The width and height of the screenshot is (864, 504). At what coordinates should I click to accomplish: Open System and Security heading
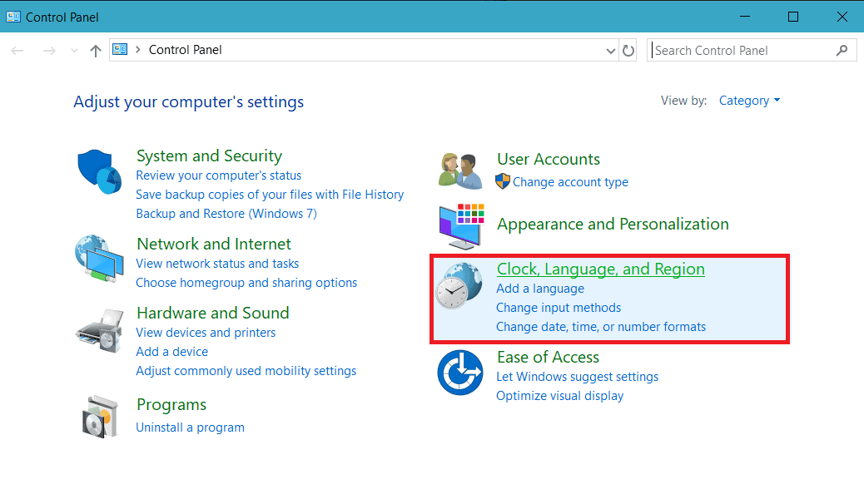(x=210, y=156)
